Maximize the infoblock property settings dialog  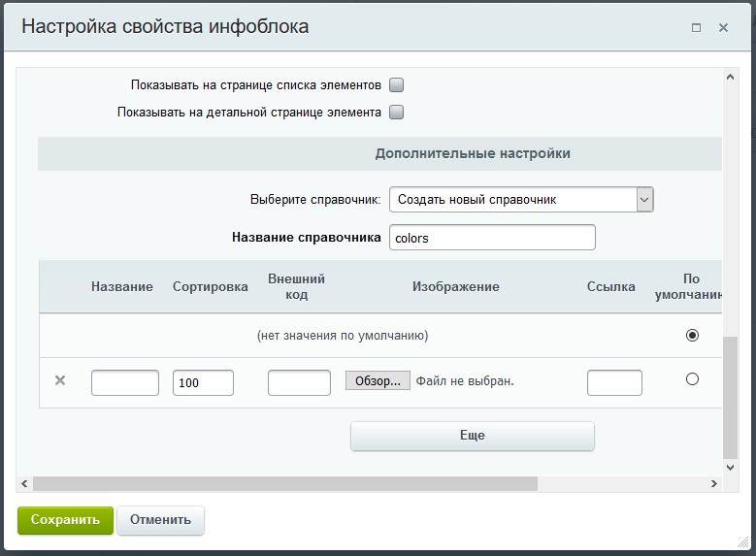pos(696,27)
